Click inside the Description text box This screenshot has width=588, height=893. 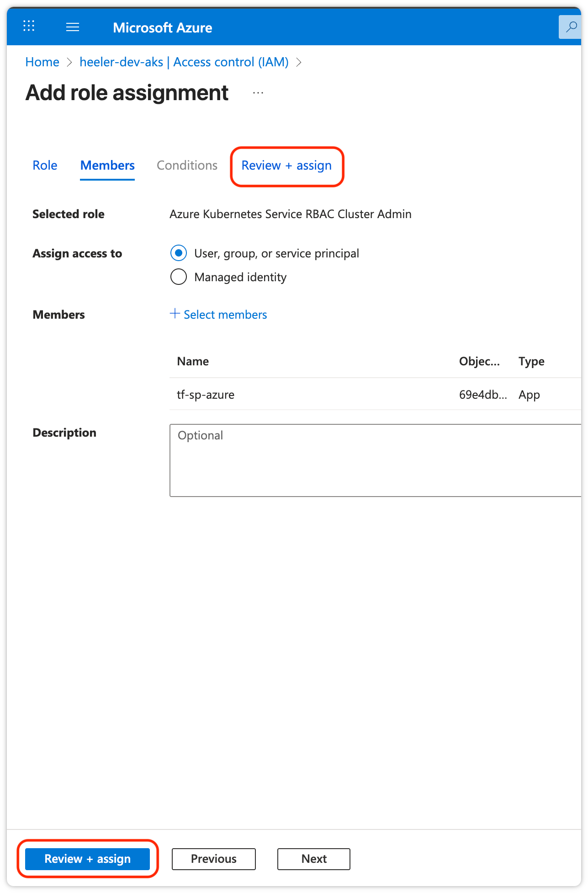coord(375,460)
